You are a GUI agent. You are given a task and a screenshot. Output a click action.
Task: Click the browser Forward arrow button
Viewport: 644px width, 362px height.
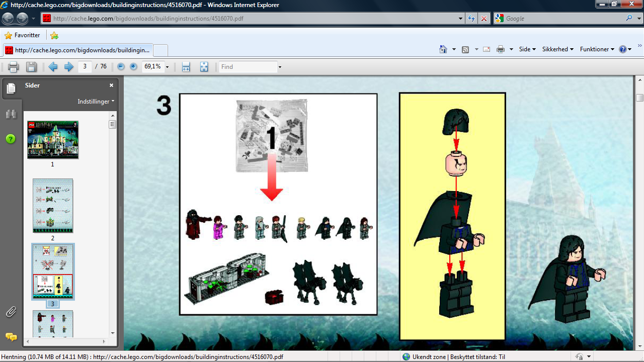click(x=22, y=19)
